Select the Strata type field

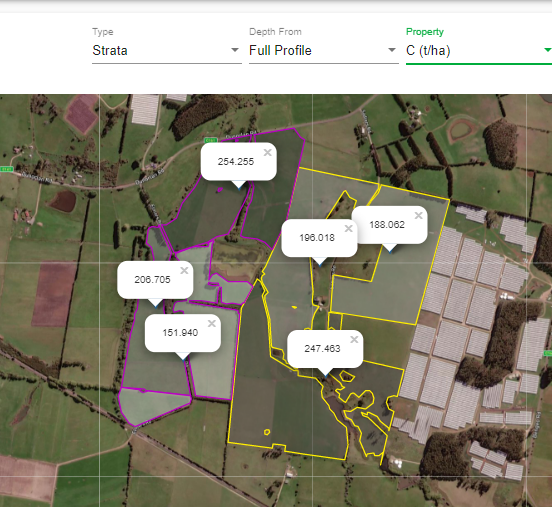click(x=167, y=51)
